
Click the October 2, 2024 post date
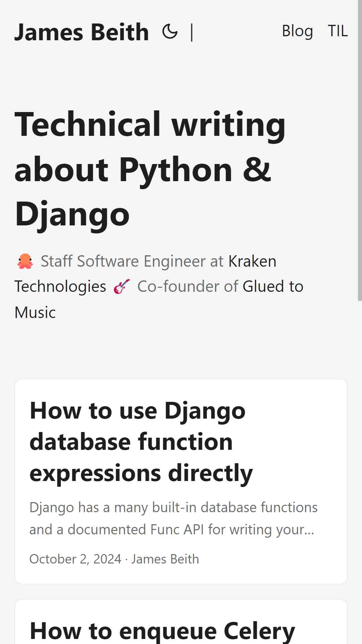point(75,559)
